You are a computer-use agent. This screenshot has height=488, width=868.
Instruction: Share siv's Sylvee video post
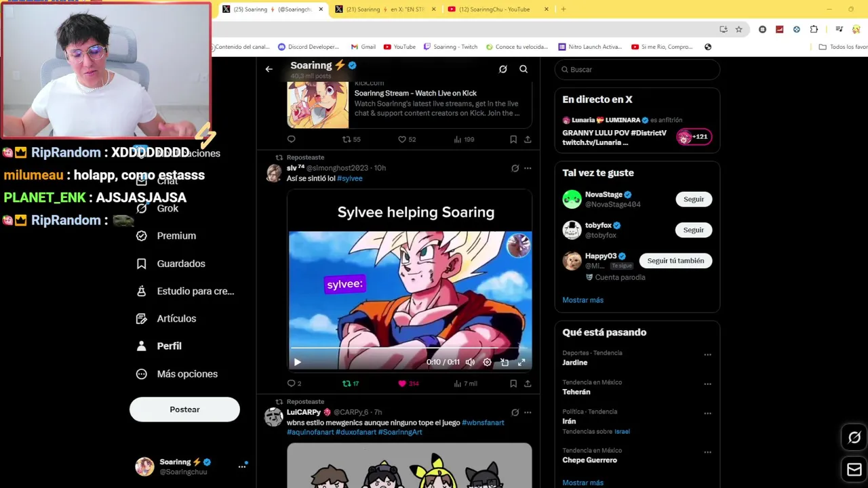[x=528, y=384]
